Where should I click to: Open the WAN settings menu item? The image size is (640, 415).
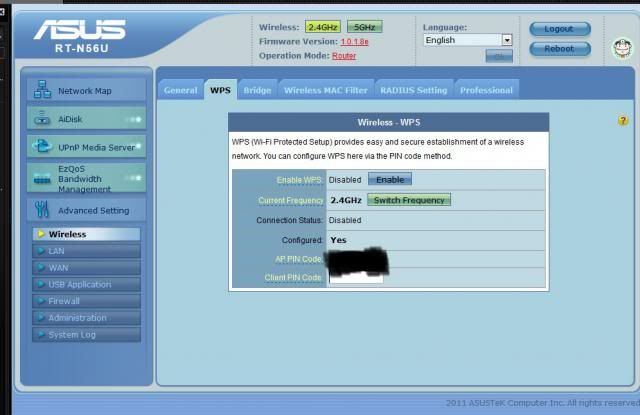pos(87,268)
